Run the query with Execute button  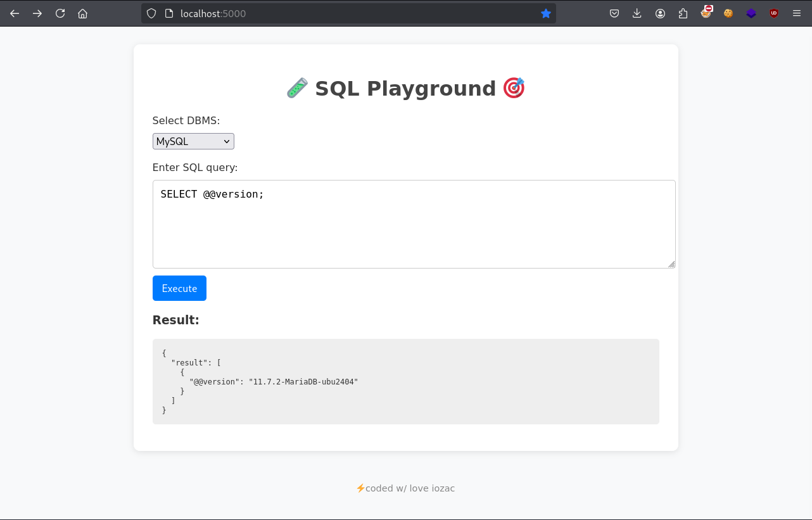pos(179,288)
